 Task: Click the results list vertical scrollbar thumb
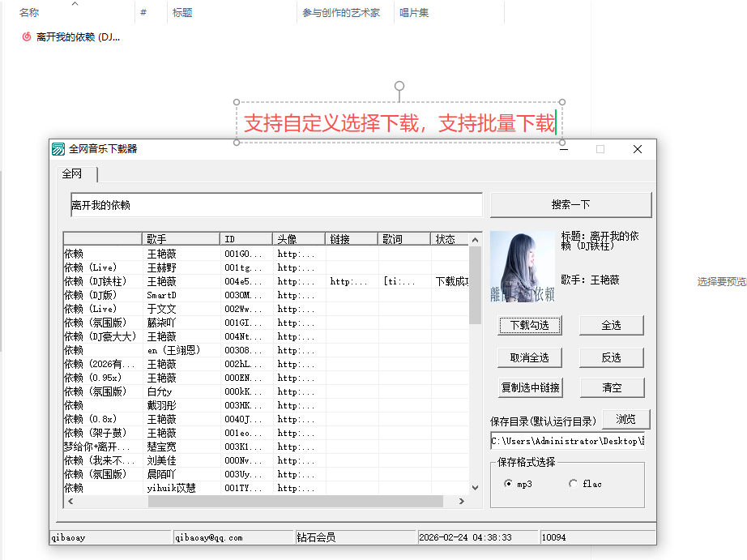(x=475, y=285)
